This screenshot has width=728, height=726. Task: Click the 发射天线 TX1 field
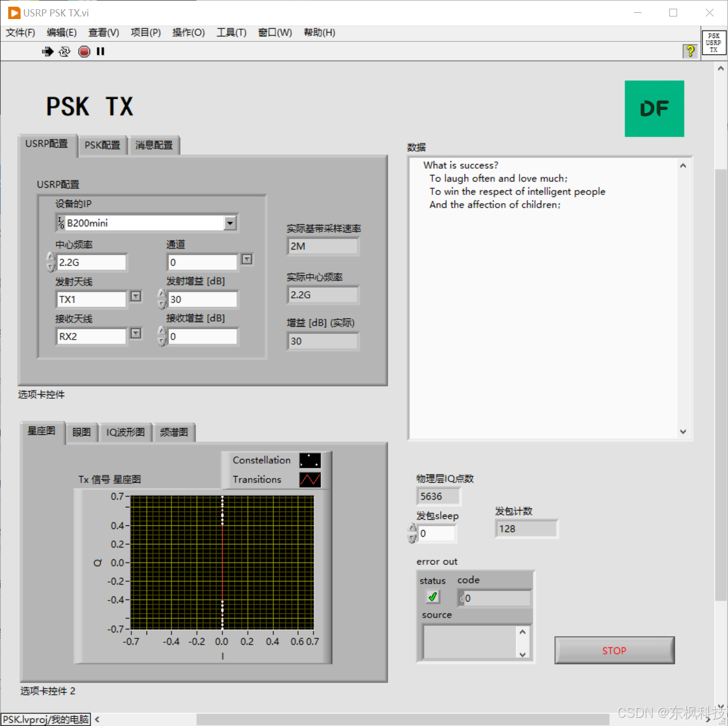click(91, 299)
